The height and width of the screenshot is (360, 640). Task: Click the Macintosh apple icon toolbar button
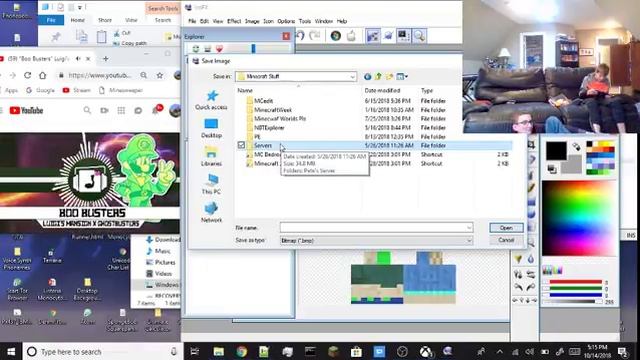pos(351,36)
